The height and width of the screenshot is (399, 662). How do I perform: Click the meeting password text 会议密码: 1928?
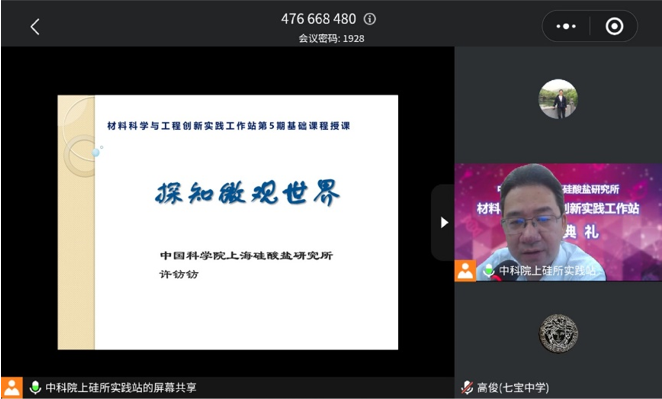pos(331,38)
